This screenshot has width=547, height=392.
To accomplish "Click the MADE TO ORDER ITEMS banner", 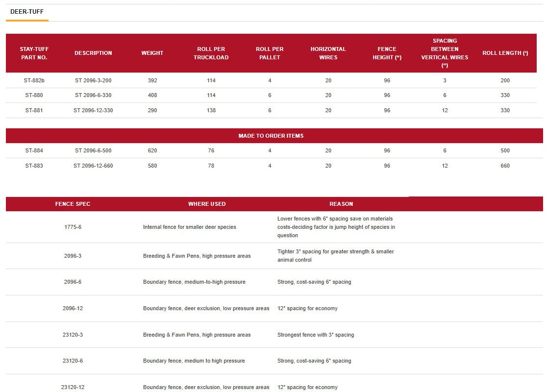I will coord(271,136).
